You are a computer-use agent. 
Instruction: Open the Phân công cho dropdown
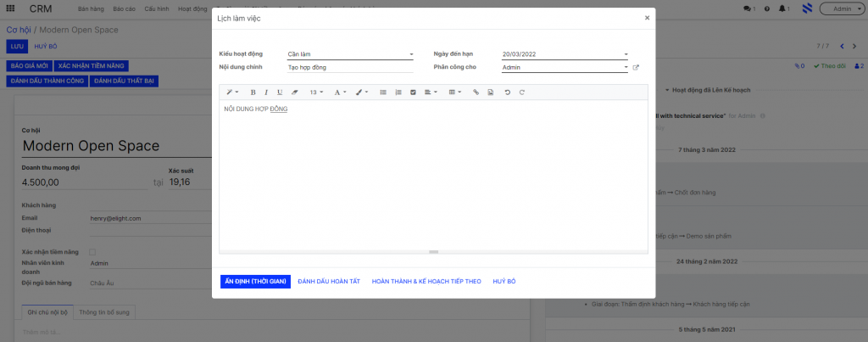click(565, 67)
